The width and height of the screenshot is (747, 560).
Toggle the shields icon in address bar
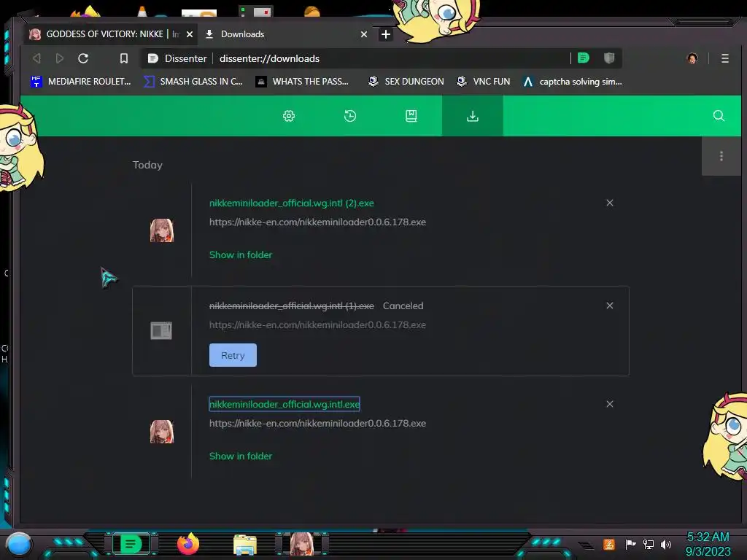pyautogui.click(x=609, y=58)
